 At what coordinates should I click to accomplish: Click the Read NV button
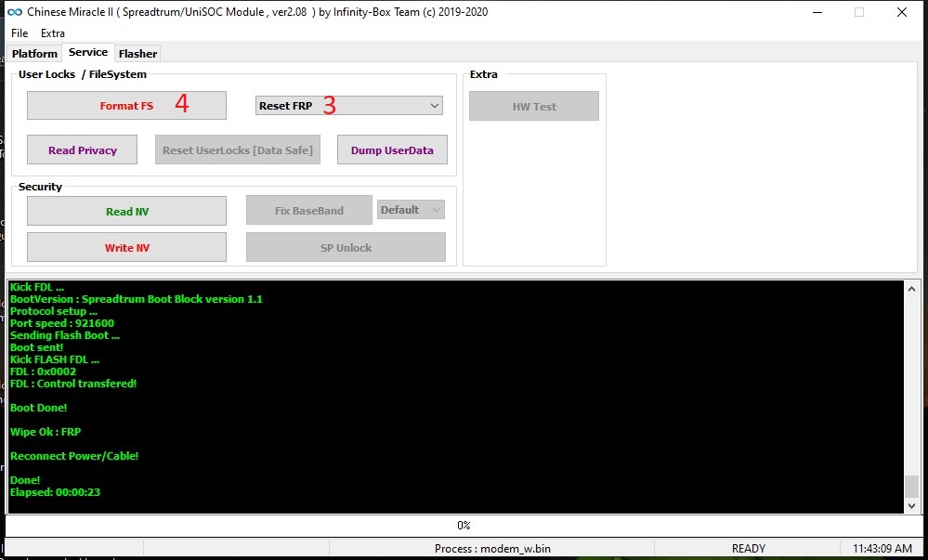pos(126,212)
